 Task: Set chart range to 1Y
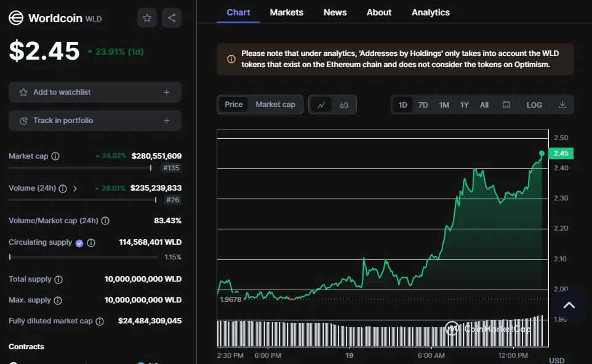(465, 105)
